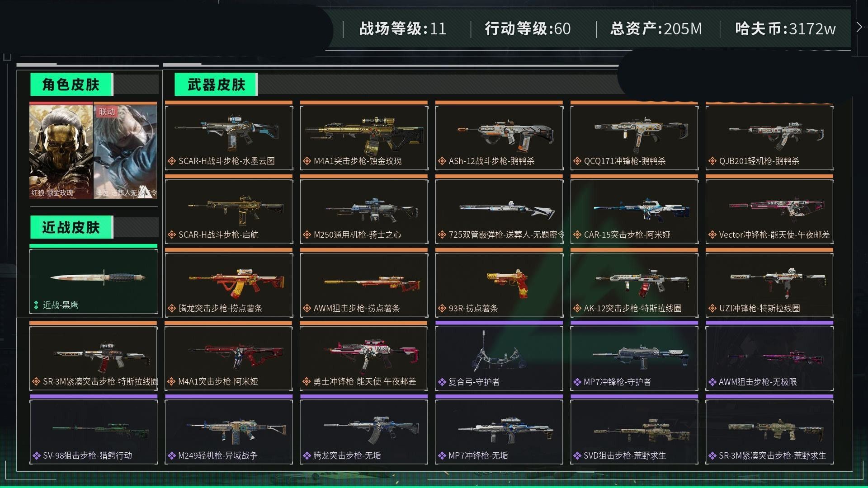
Task: Select the SR-3M荒野求生 rifle skin
Action: (769, 432)
